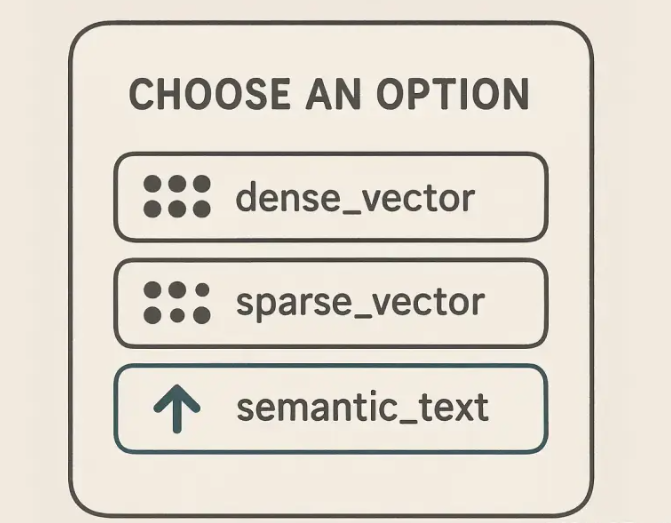Click the CHOOSE AN OPTION heading
671x523 pixels.
click(329, 94)
